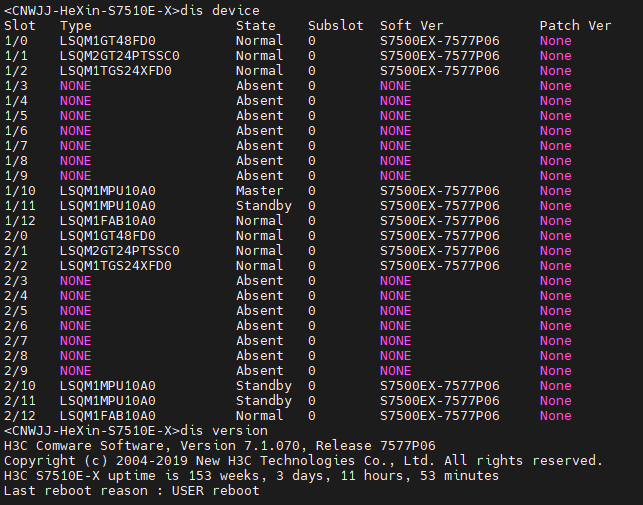Click the Type column header
Viewport: 643px width, 505px height.
(x=76, y=26)
